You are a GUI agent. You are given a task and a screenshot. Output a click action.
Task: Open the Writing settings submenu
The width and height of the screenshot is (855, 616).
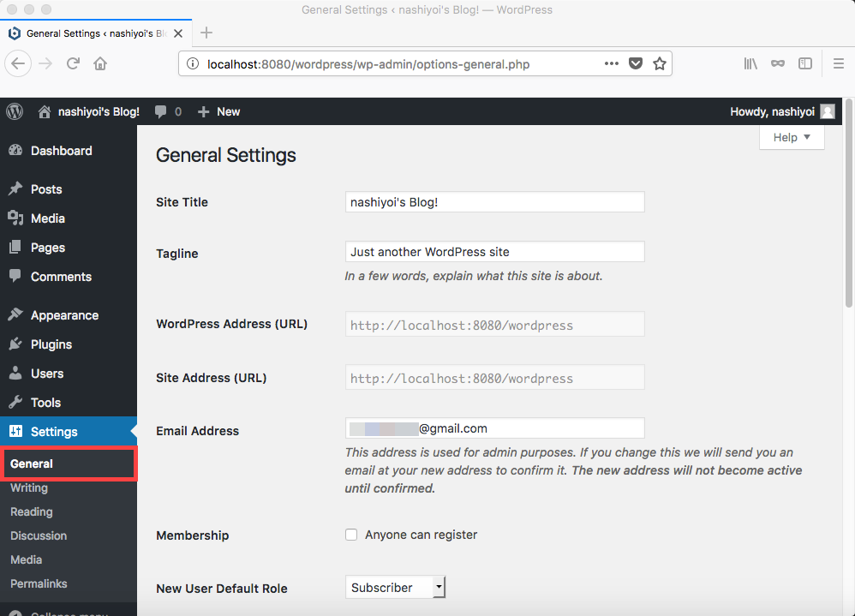pyautogui.click(x=29, y=487)
